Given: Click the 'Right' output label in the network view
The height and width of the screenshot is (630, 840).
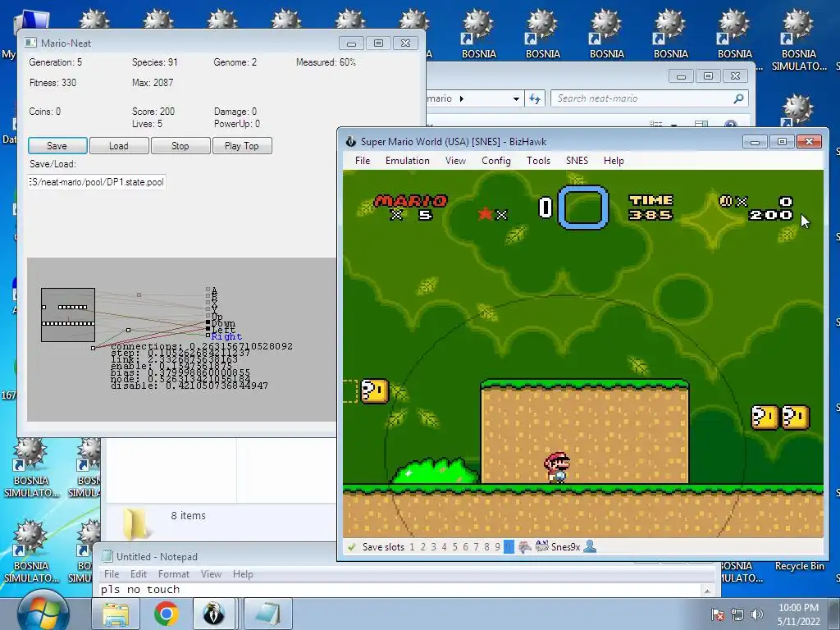Looking at the screenshot, I should click(x=226, y=336).
